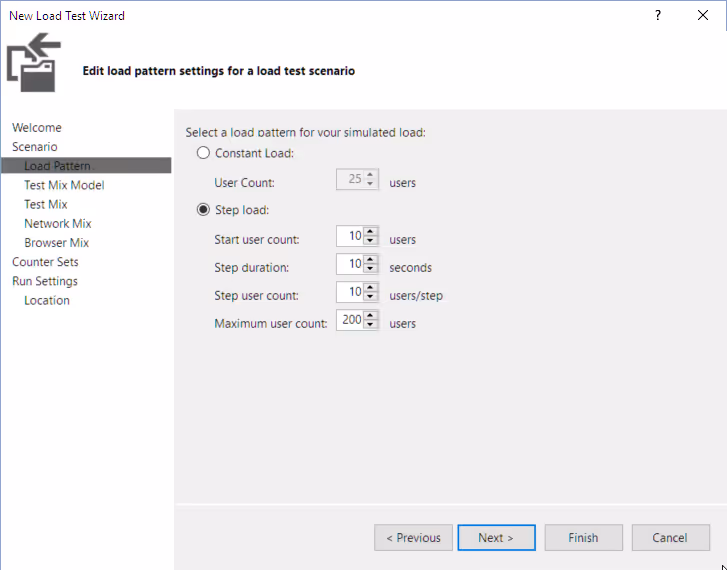Click into the Maximum user count field

[x=351, y=320]
